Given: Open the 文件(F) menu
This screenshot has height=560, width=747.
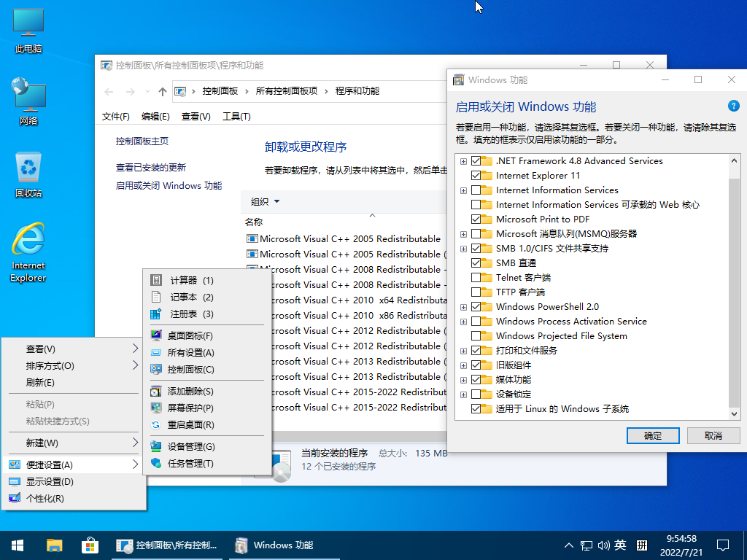Looking at the screenshot, I should [116, 117].
